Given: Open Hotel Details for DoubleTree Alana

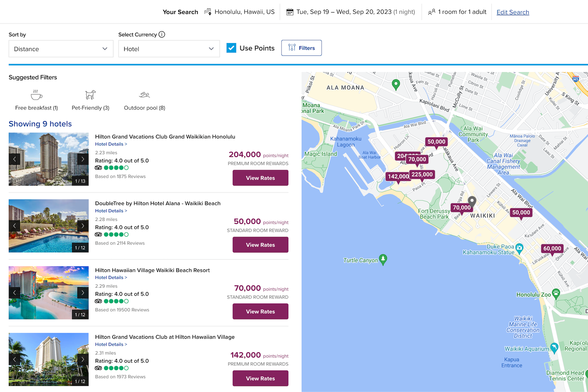Looking at the screenshot, I should click(111, 211).
